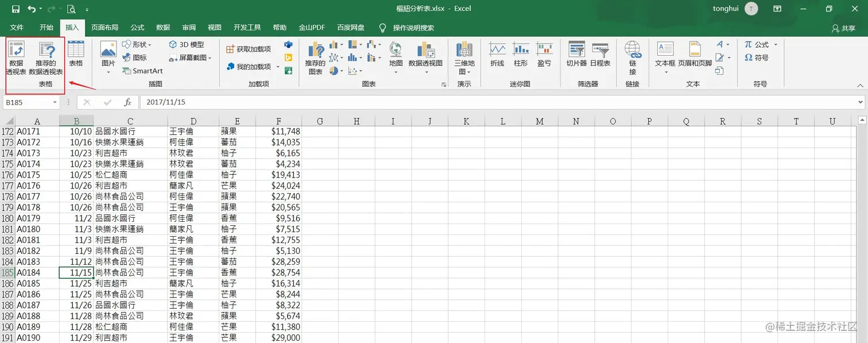The width and height of the screenshot is (868, 343).
Task: Switch to the 公式 Formulas tab
Action: 137,28
